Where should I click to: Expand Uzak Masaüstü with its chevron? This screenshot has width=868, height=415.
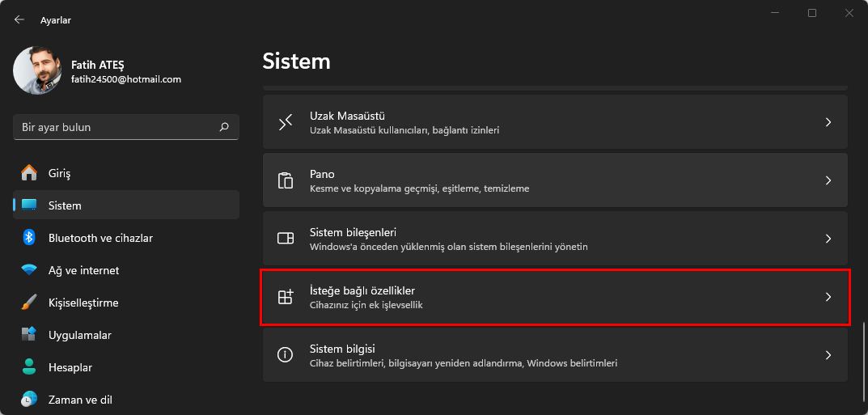tap(828, 122)
